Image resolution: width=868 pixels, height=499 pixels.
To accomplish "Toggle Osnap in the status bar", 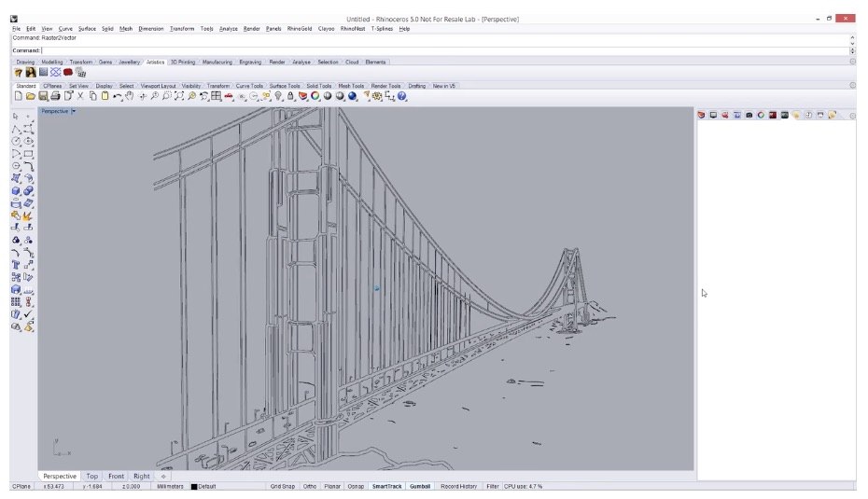I will pos(356,487).
